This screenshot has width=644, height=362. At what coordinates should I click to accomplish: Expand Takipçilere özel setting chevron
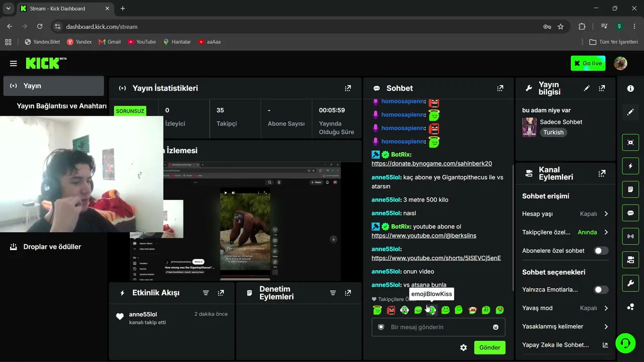[x=606, y=232]
